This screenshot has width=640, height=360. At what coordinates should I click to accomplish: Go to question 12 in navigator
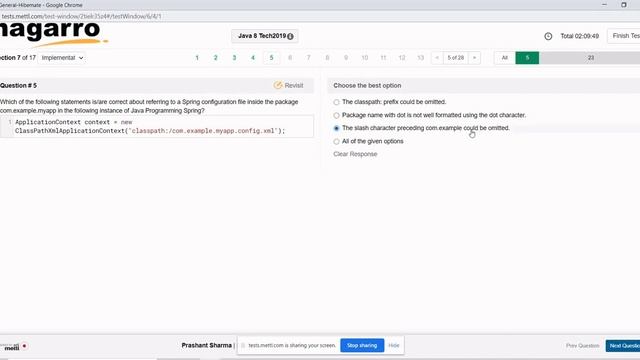(x=402, y=58)
